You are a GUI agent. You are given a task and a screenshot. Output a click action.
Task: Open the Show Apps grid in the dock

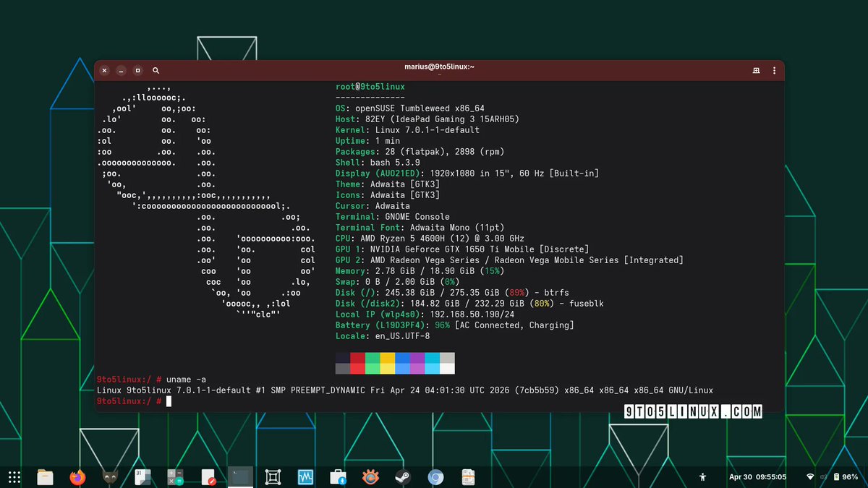point(13,477)
